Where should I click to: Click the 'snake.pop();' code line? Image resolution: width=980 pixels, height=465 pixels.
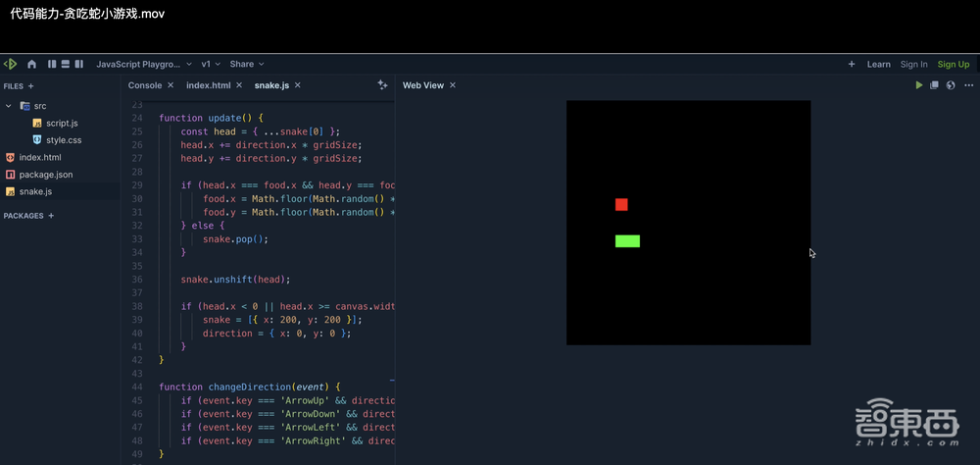point(235,238)
